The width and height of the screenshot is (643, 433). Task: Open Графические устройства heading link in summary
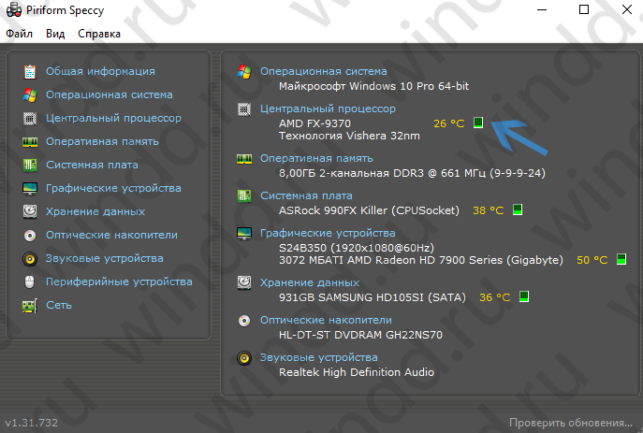(x=328, y=233)
